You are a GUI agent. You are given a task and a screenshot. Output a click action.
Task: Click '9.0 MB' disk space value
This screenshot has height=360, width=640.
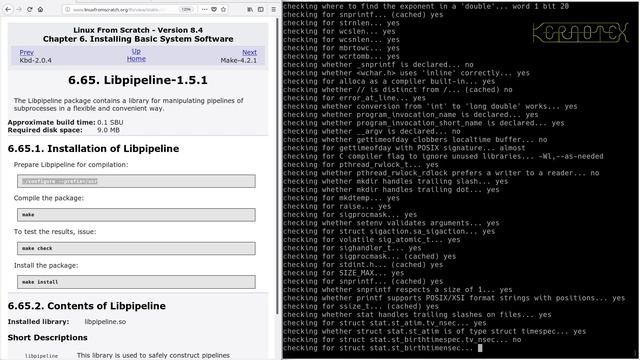click(x=109, y=130)
